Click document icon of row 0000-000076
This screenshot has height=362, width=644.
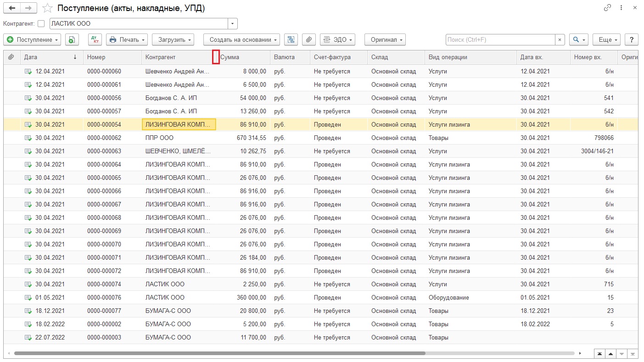(x=28, y=298)
